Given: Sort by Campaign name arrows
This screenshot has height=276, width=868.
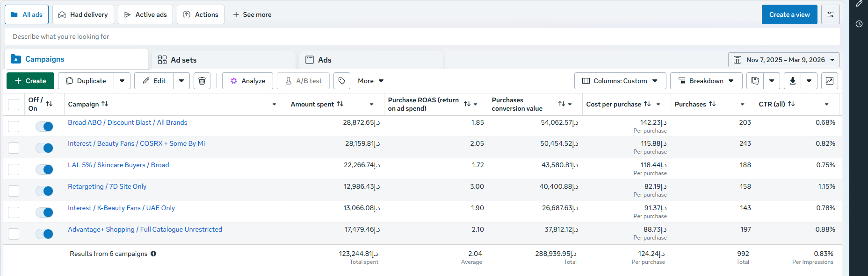Looking at the screenshot, I should tap(105, 104).
